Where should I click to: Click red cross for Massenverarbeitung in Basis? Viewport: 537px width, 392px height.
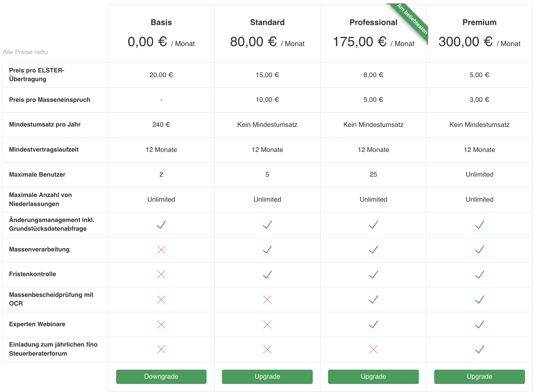point(161,250)
